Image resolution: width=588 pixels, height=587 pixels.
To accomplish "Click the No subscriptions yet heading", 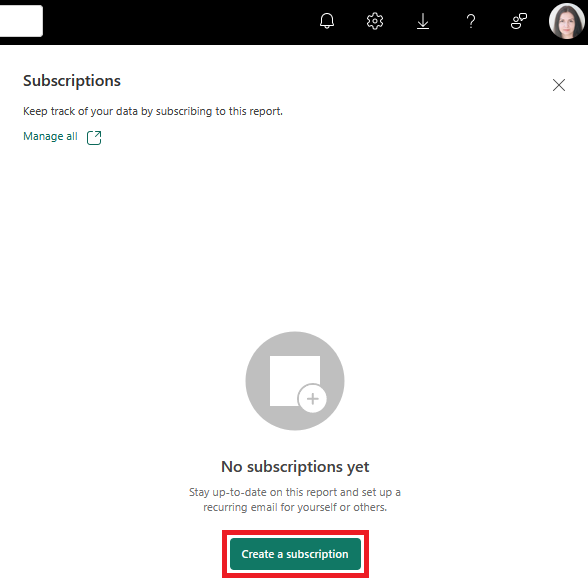I will tap(295, 467).
